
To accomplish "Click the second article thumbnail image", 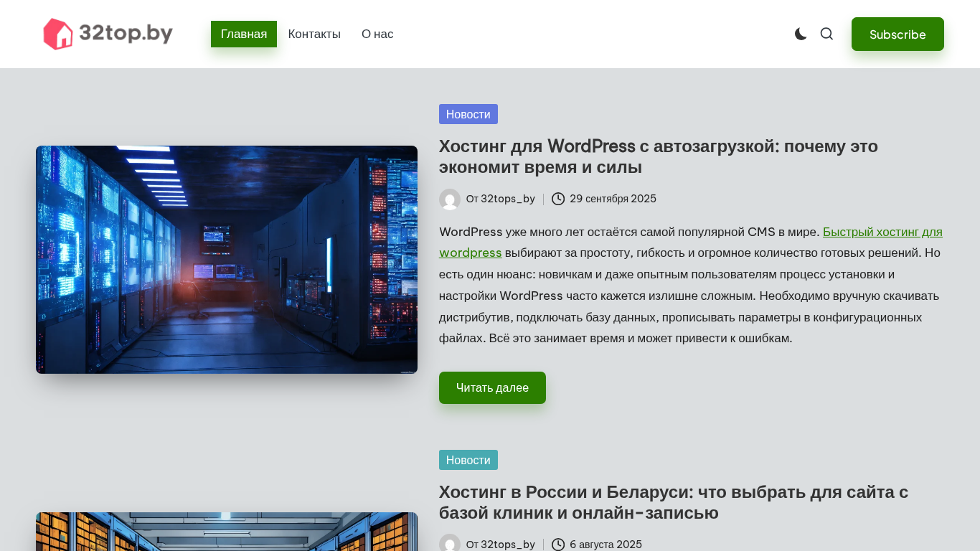I will pyautogui.click(x=227, y=532).
